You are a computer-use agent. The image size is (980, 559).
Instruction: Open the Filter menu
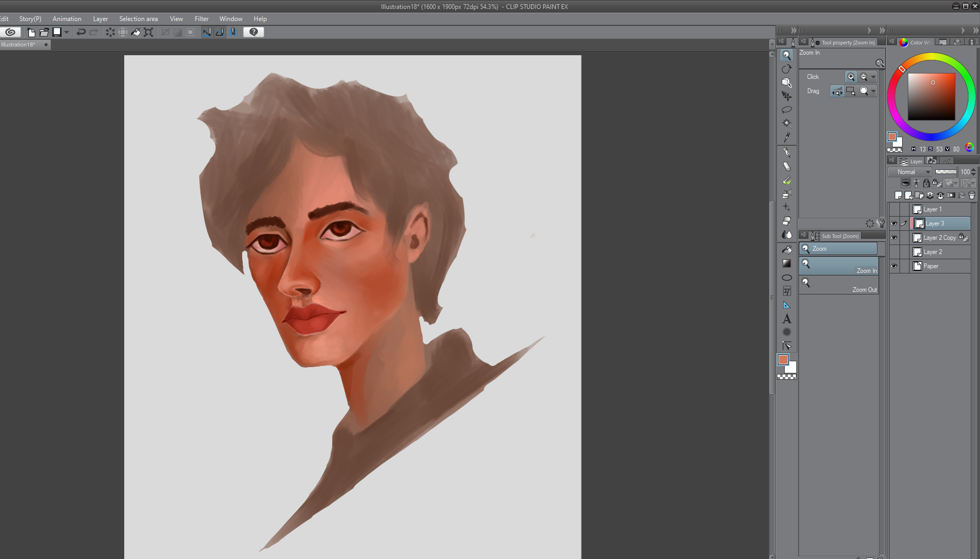pos(202,19)
